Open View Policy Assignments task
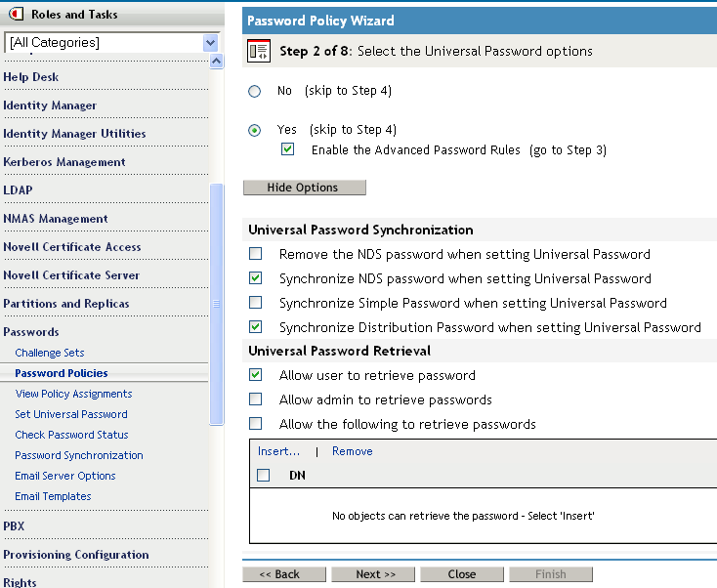This screenshot has width=717, height=588. point(73,395)
